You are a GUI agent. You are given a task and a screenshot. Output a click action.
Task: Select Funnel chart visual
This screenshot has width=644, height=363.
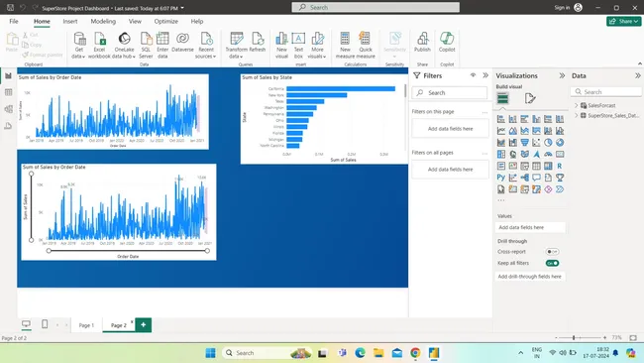[524, 143]
